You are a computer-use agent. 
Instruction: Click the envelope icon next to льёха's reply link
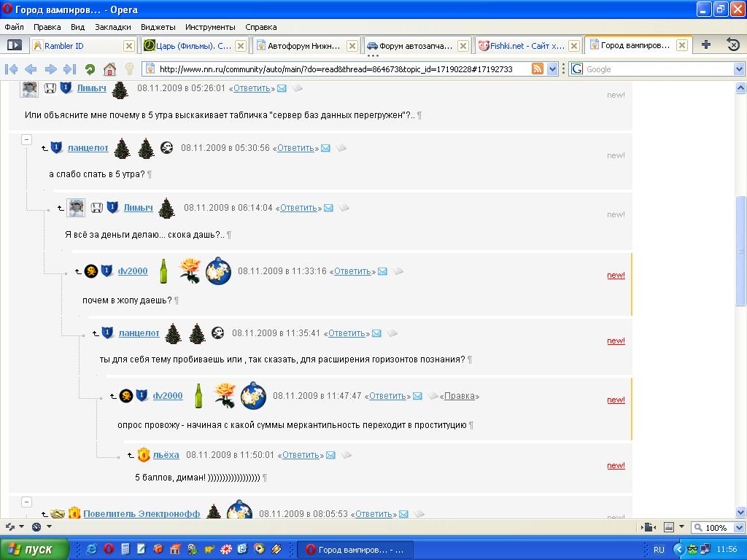330,455
